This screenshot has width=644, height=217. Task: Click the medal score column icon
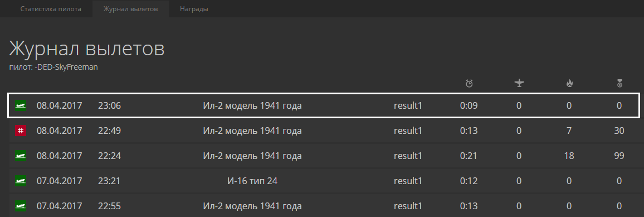(x=619, y=84)
